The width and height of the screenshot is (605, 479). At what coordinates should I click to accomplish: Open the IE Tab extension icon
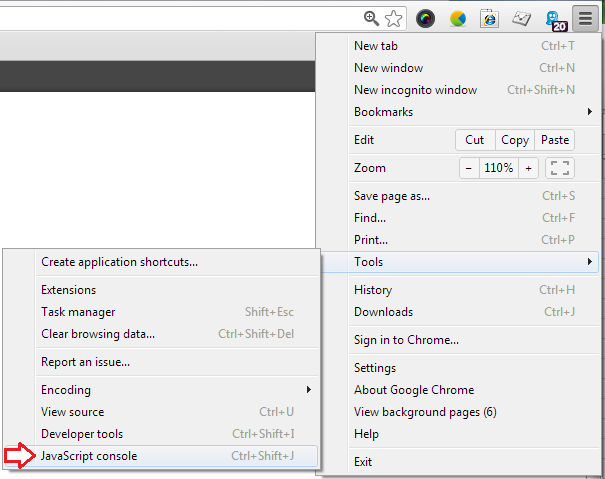pos(489,18)
